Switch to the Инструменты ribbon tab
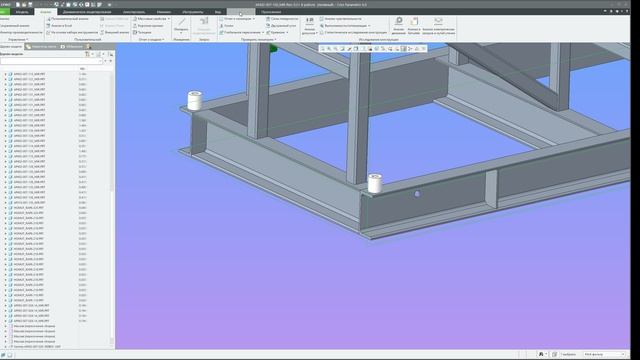 click(193, 12)
